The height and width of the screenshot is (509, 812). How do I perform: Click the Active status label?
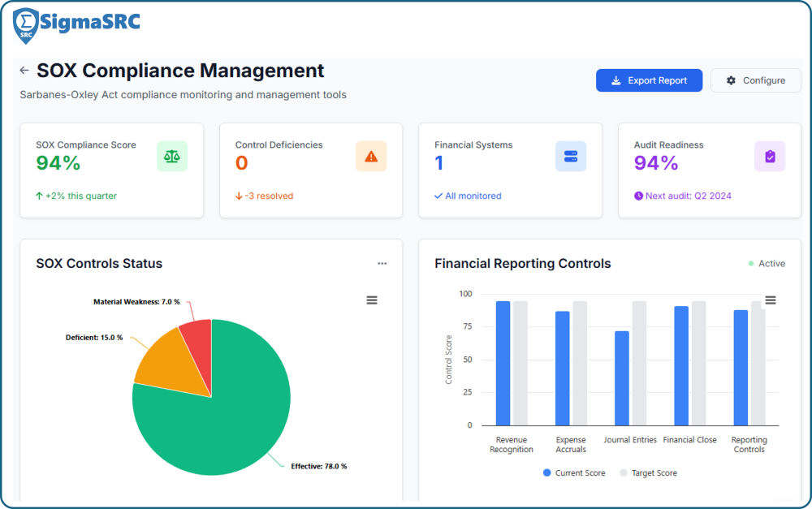click(771, 264)
